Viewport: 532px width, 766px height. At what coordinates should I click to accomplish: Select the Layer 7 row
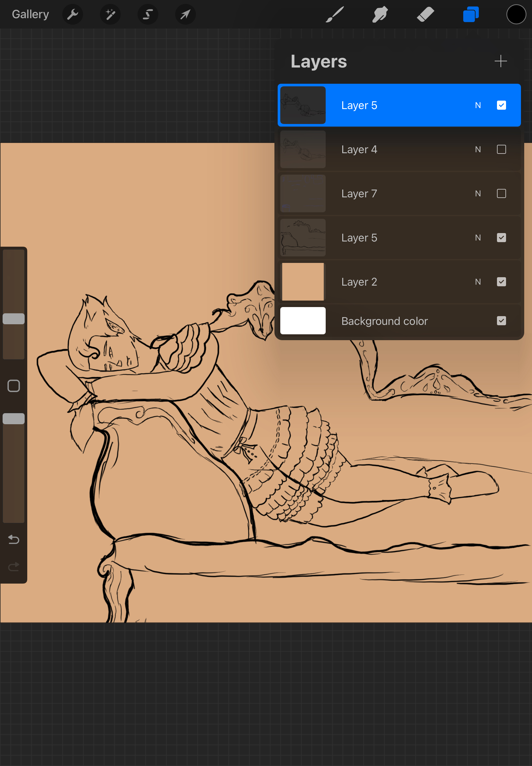point(399,193)
